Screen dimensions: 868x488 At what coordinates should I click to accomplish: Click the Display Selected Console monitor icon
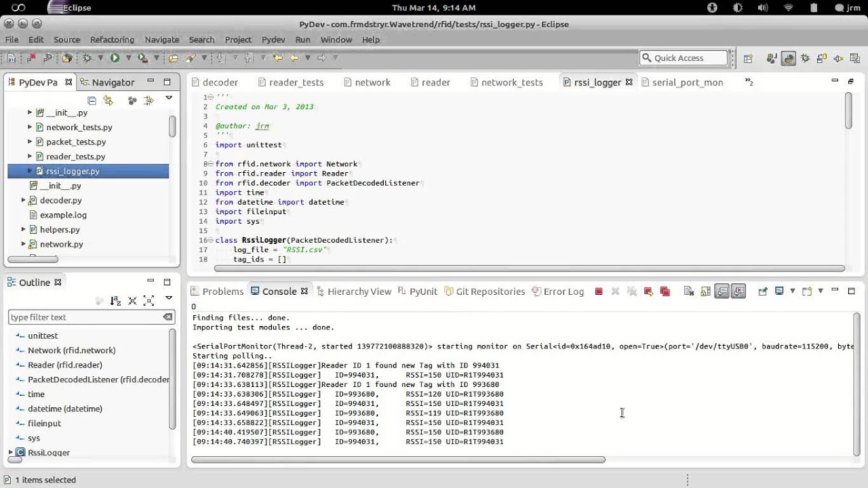[x=779, y=291]
